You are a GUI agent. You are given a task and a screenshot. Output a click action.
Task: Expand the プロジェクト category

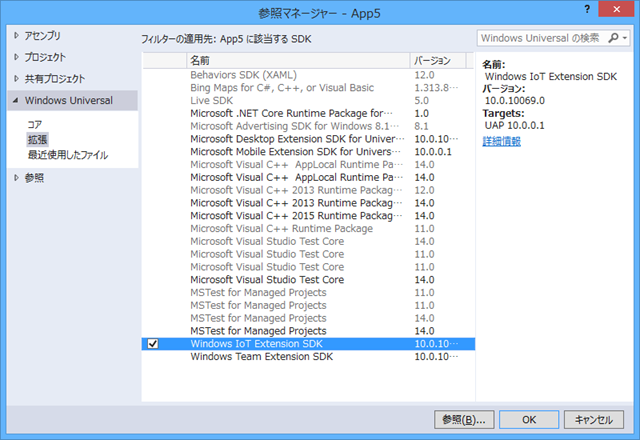tap(15, 57)
